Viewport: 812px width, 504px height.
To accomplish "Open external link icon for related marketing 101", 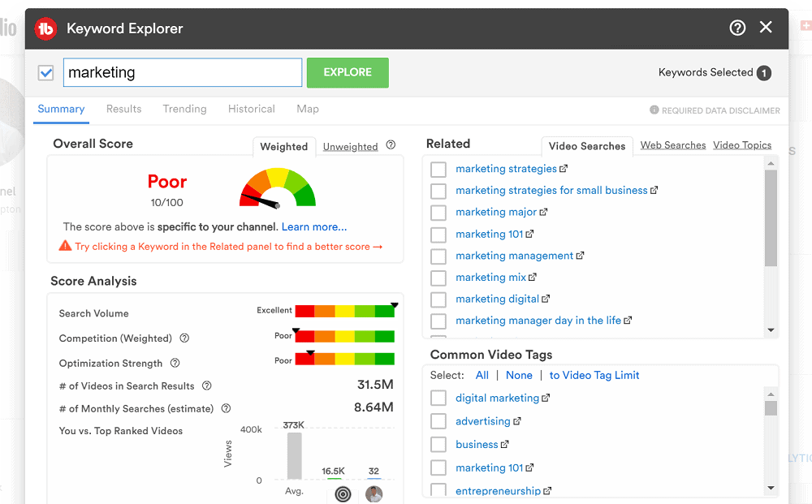I will (x=529, y=234).
